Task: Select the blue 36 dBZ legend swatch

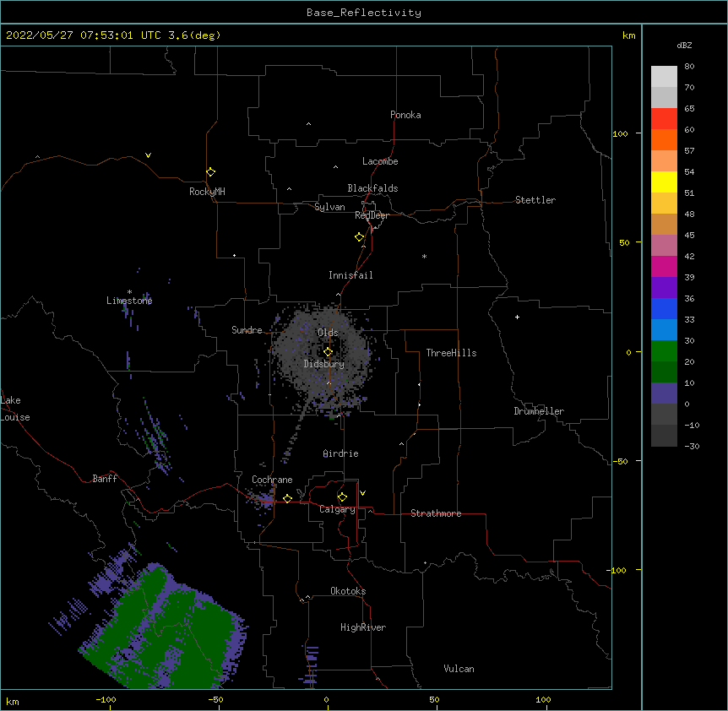Action: tap(664, 308)
